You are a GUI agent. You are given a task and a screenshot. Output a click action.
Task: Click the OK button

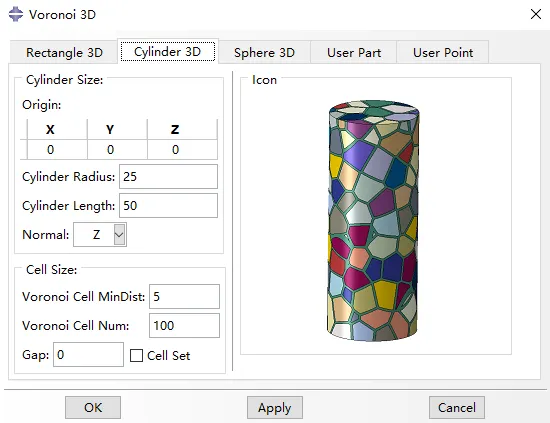(x=93, y=408)
